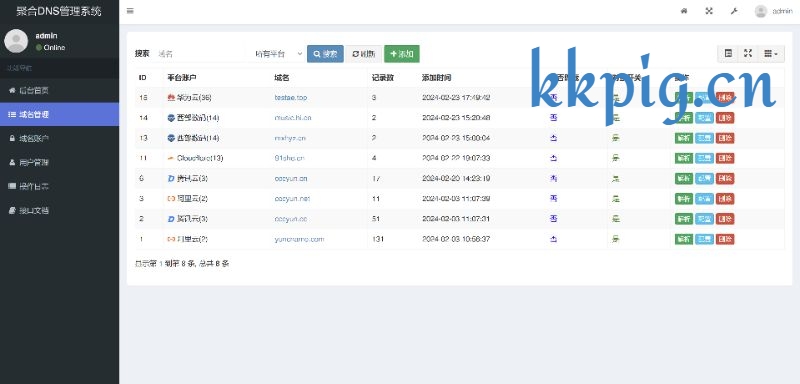Open 接口文档 in the sidebar

point(59,210)
